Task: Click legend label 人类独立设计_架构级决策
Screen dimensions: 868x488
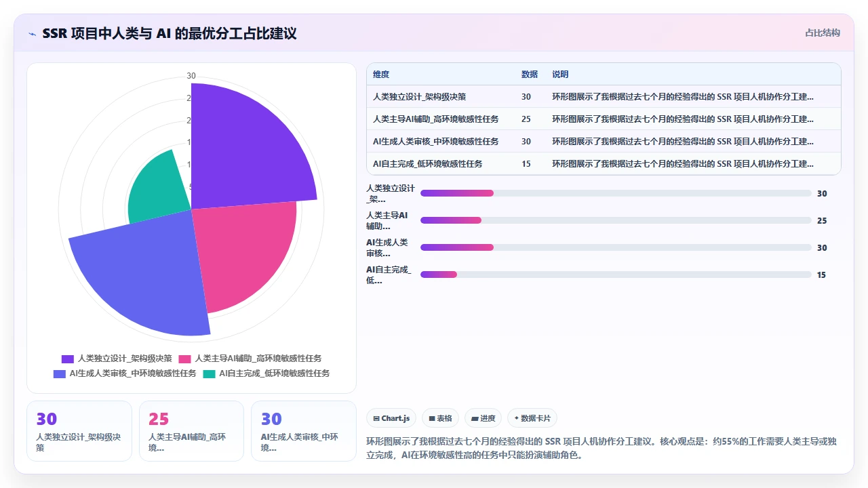Action: click(125, 359)
